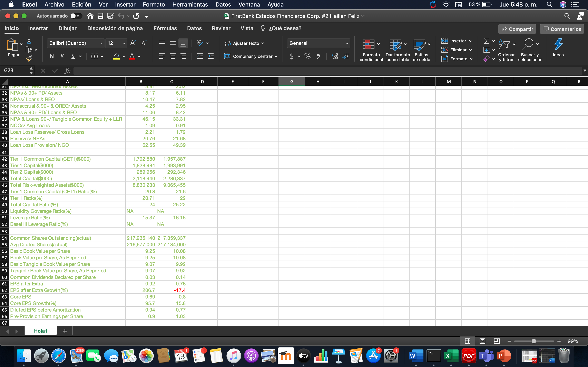Click the Pegar clipboard icon
This screenshot has height=367, width=588.
13,46
